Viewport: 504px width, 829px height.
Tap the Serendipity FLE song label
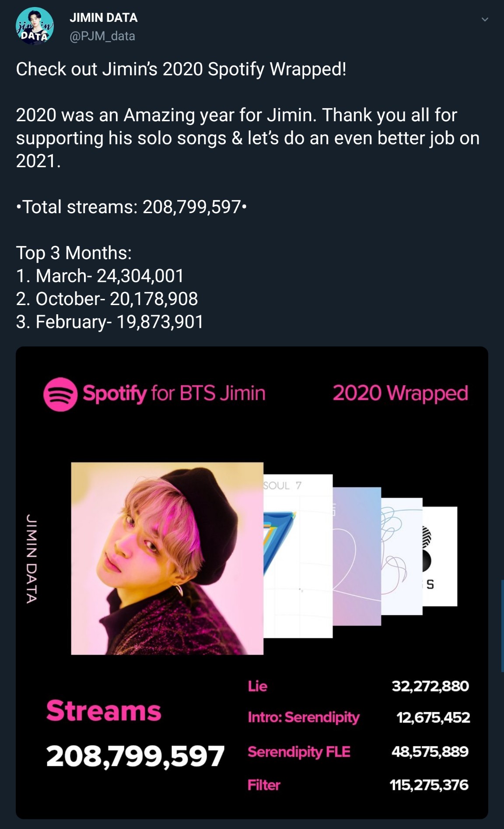coord(299,752)
